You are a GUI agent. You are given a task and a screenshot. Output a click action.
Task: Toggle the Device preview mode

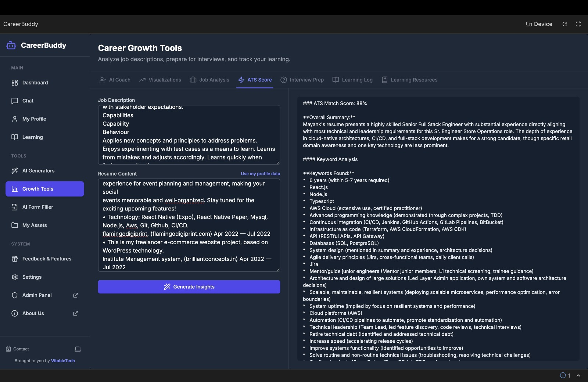coord(539,24)
